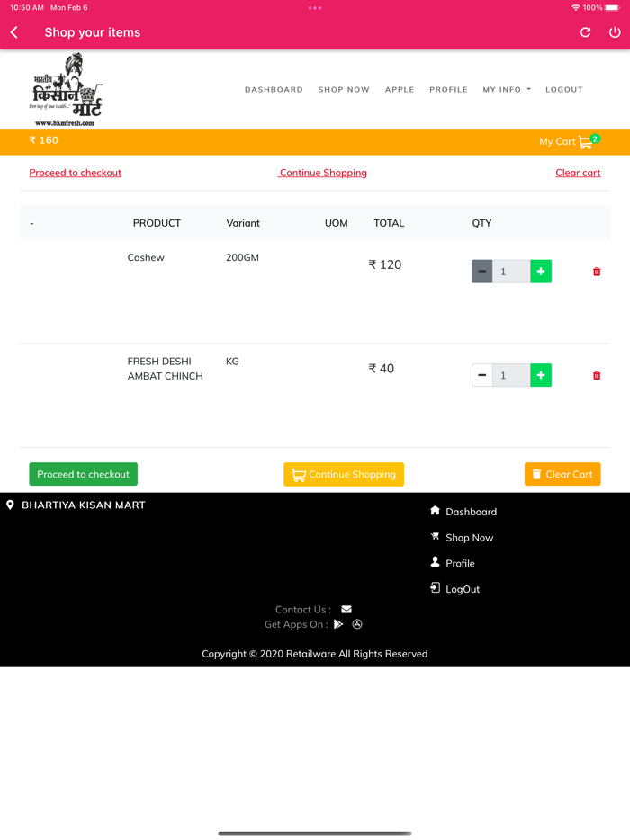
Task: Click the QTY column header
Action: click(481, 223)
